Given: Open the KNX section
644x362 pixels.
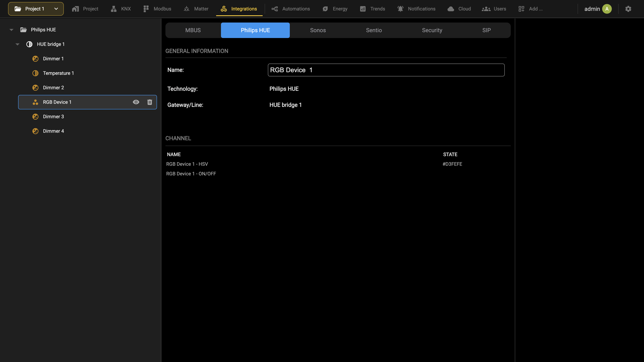Looking at the screenshot, I should click(x=121, y=9).
